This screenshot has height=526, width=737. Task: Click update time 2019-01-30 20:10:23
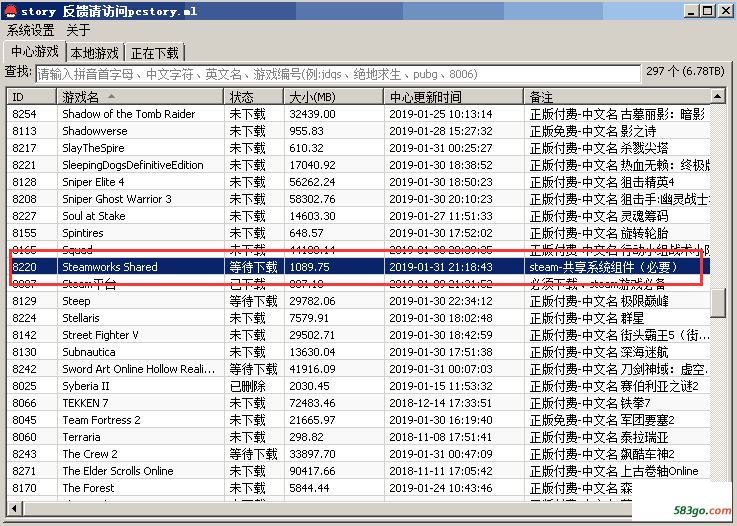point(441,199)
